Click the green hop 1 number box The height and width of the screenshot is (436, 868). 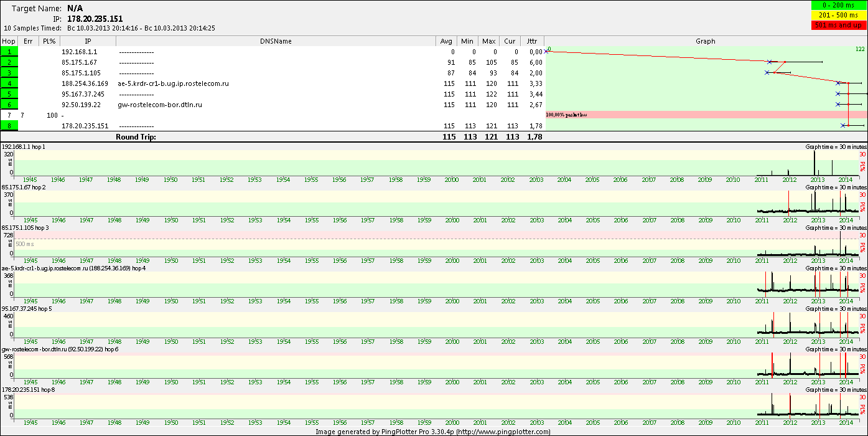9,52
